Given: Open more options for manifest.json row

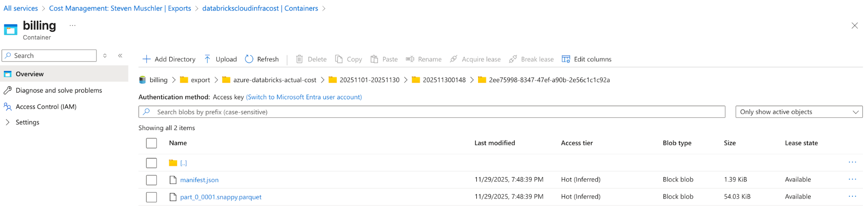Looking at the screenshot, I should (x=852, y=179).
